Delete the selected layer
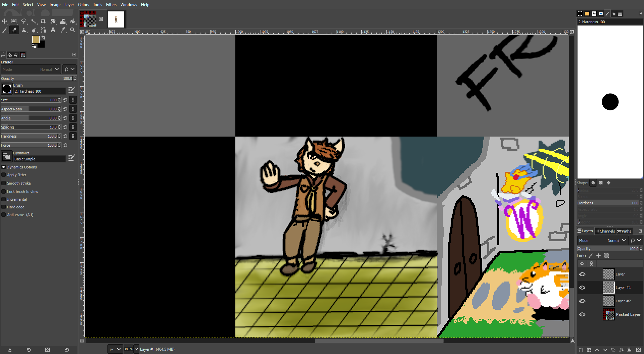This screenshot has width=644, height=354. (639, 350)
